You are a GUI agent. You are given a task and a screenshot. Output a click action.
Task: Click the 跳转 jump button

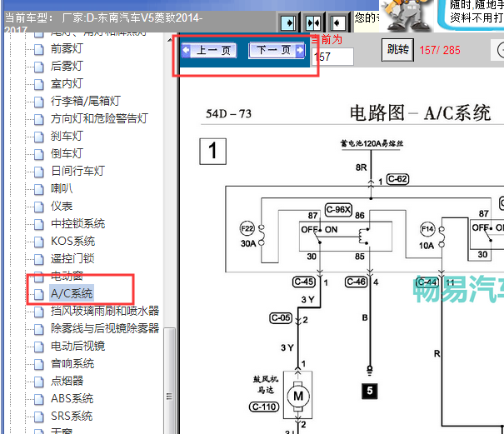397,50
